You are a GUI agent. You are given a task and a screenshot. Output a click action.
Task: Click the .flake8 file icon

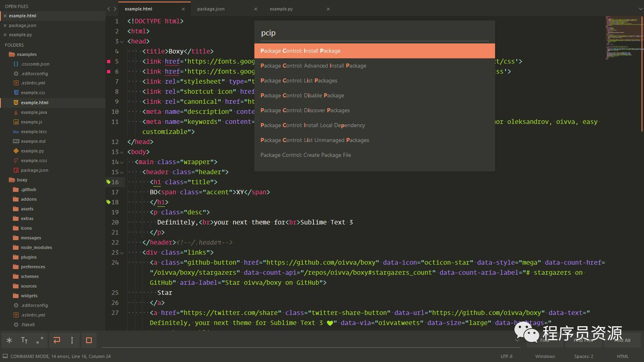tap(16, 325)
